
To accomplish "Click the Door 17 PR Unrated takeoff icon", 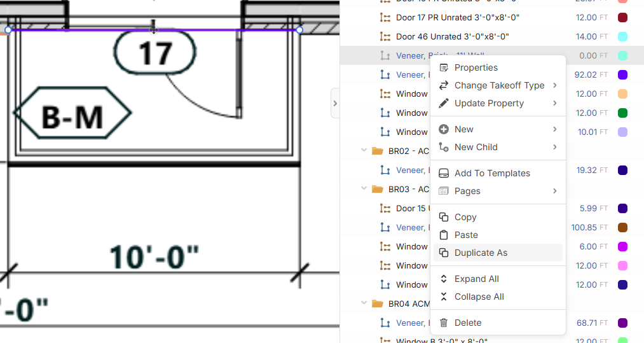I will pyautogui.click(x=384, y=18).
